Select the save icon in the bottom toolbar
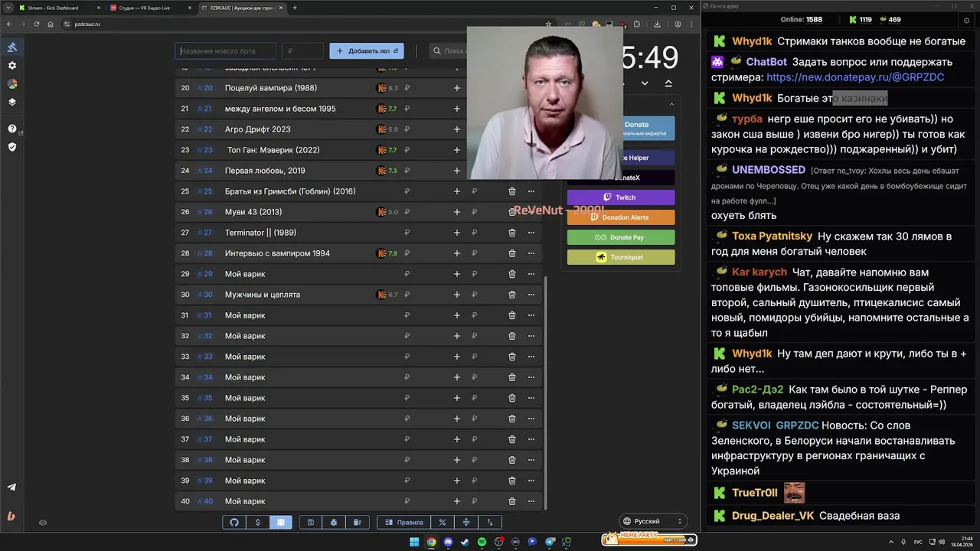The width and height of the screenshot is (980, 551). (311, 522)
